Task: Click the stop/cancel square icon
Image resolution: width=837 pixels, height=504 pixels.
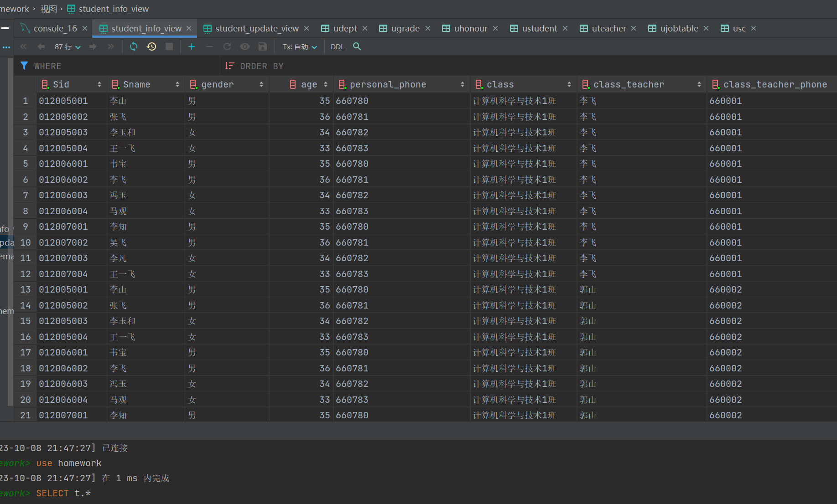Action: click(x=169, y=46)
